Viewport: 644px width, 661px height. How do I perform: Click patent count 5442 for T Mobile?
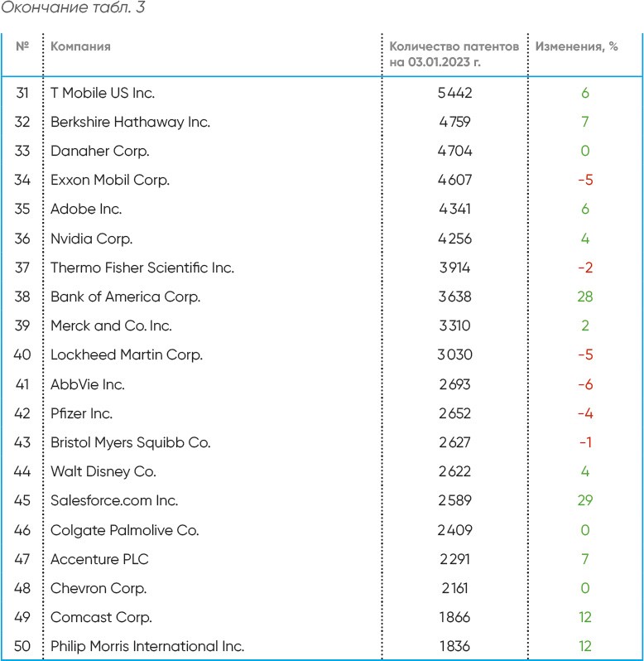(x=454, y=93)
